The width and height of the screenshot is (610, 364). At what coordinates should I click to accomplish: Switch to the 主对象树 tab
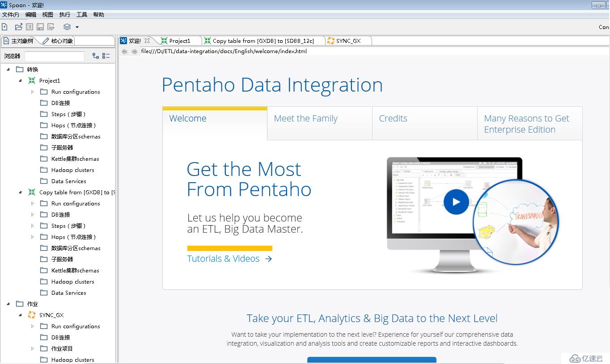click(18, 41)
